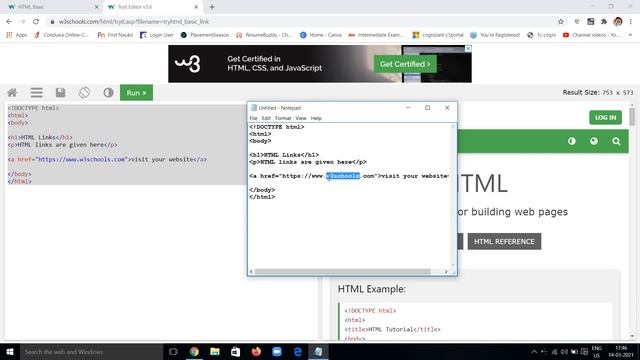The image size is (640, 360).
Task: Click the W3Schools home icon in editor toolbar
Action: pyautogui.click(x=12, y=93)
